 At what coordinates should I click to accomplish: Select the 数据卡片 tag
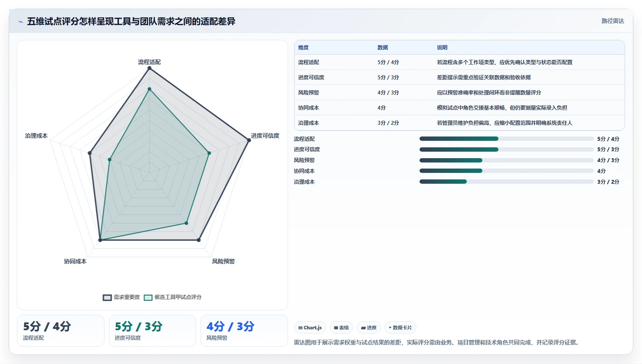tap(400, 328)
